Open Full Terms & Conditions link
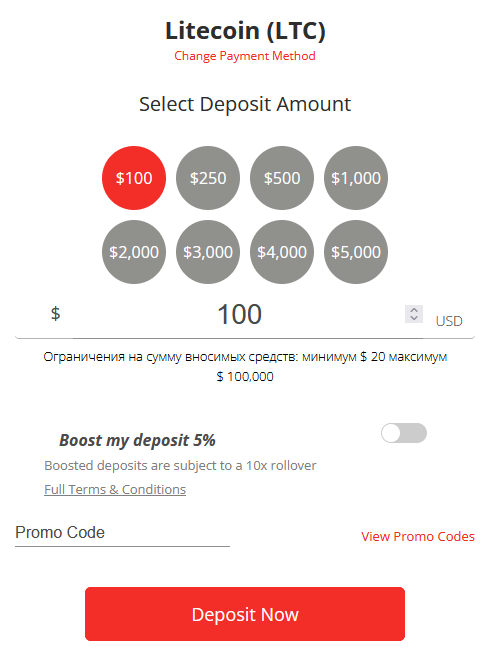This screenshot has height=653, width=495. click(115, 489)
